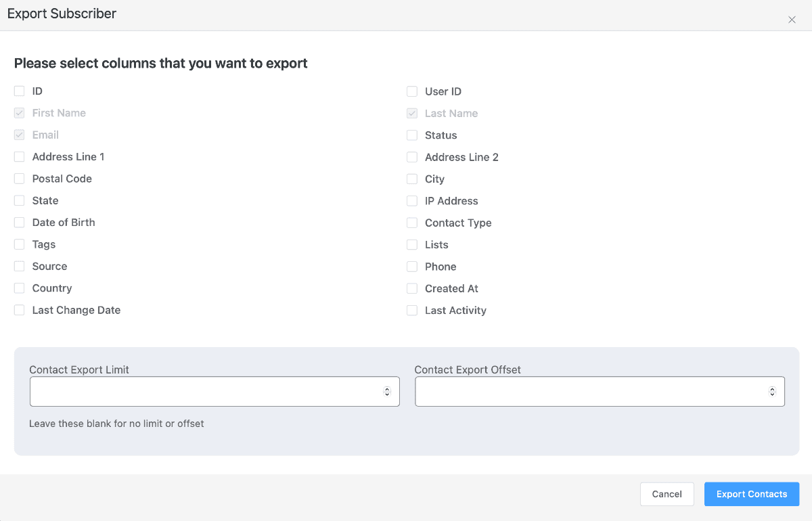Click the Export Contacts button
This screenshot has width=812, height=521.
tap(752, 494)
